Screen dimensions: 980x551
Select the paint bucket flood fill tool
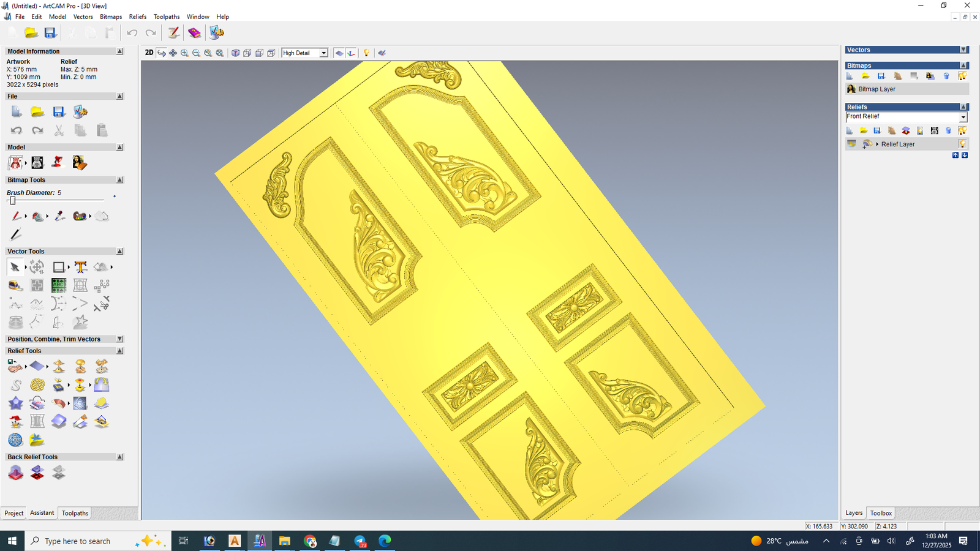37,216
